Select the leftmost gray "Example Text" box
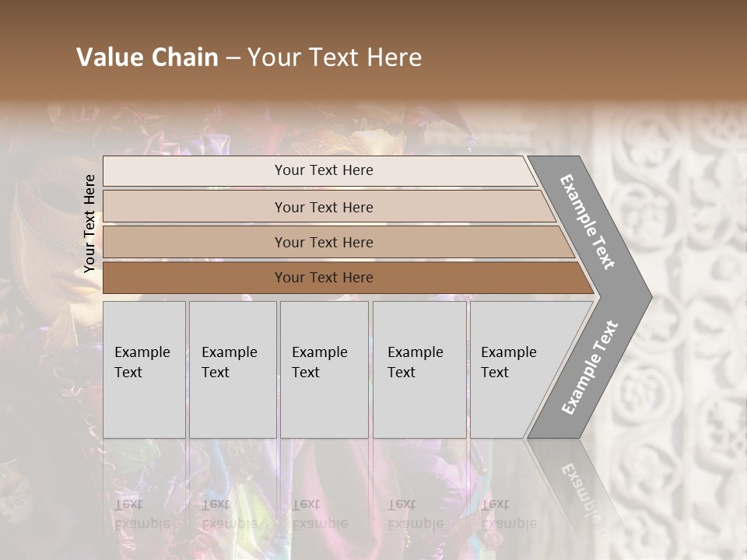Image resolution: width=747 pixels, height=560 pixels. (x=144, y=369)
